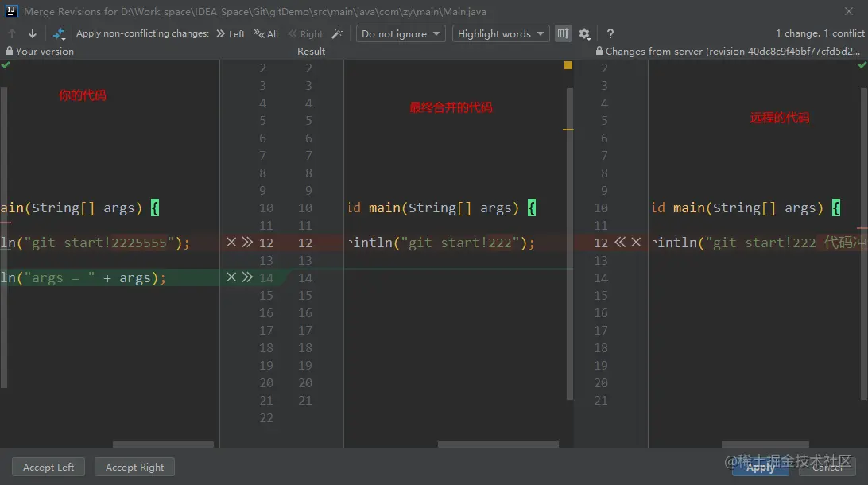This screenshot has width=868, height=485.
Task: Go to next difference arrow
Action: point(33,33)
